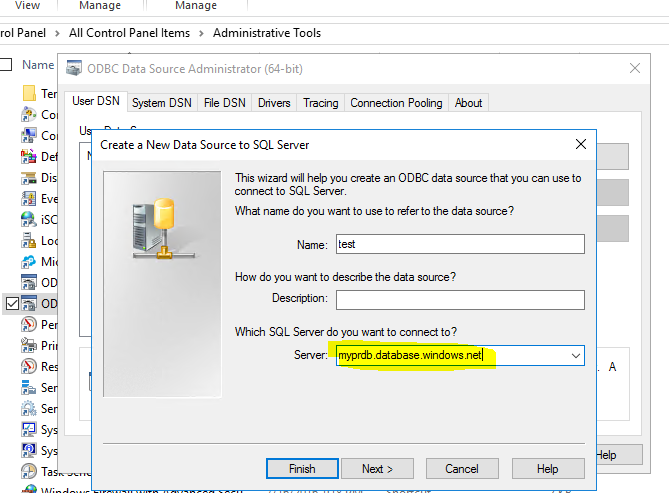Click the Computer Management icon below it
669x493 pixels.
click(x=29, y=135)
